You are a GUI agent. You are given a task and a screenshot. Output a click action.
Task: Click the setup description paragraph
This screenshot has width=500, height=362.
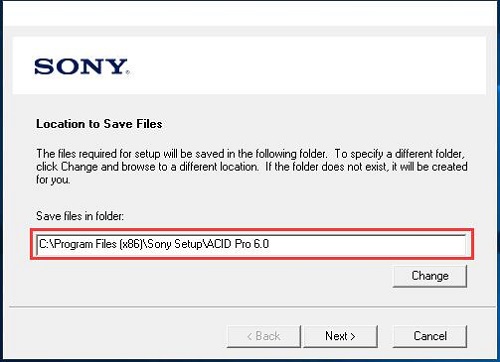(252, 167)
